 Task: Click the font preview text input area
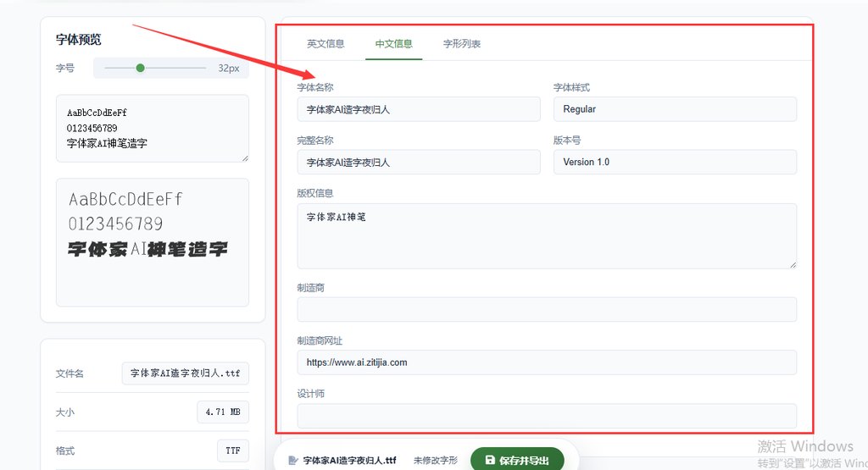(x=153, y=128)
